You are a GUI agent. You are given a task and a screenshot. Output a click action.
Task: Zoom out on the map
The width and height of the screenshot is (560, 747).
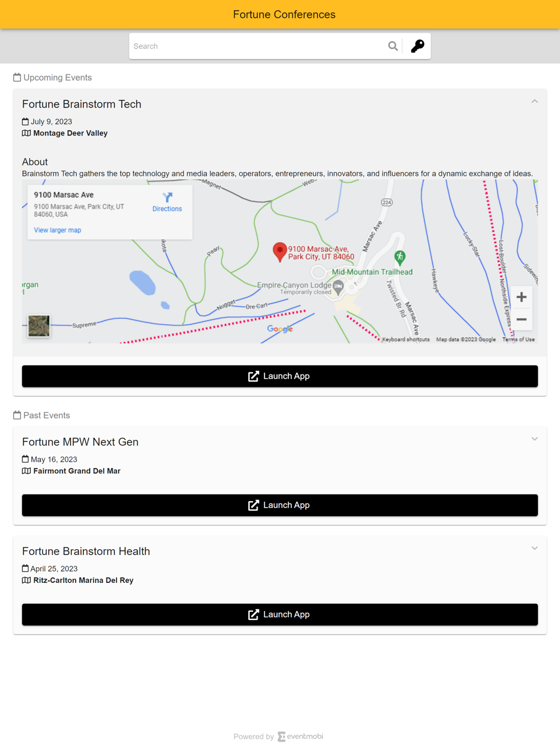[x=521, y=319]
